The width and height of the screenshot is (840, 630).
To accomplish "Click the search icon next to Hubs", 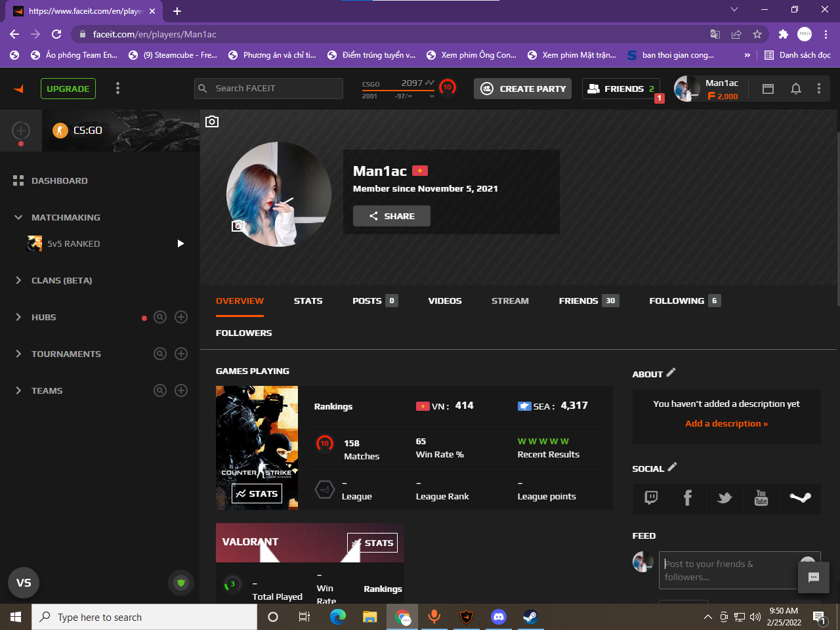I will pos(160,317).
